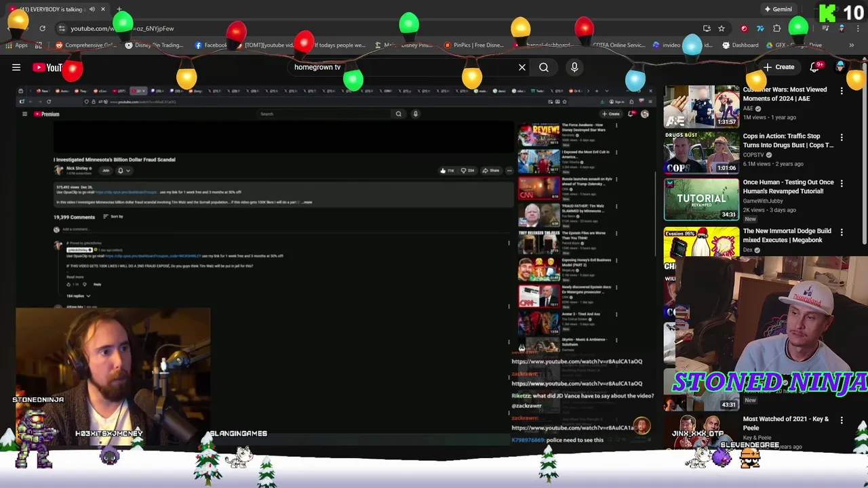
Task: Open Nick Shirley channel name
Action: click(77, 168)
